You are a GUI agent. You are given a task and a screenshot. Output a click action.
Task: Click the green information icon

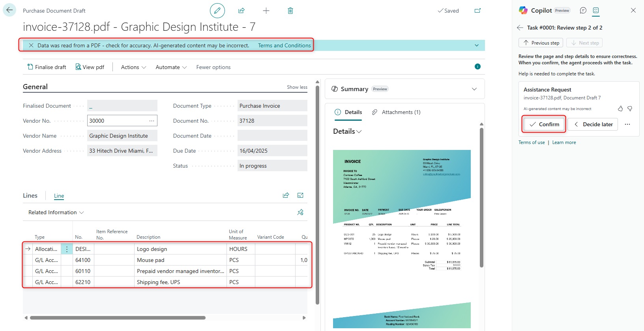pos(477,67)
